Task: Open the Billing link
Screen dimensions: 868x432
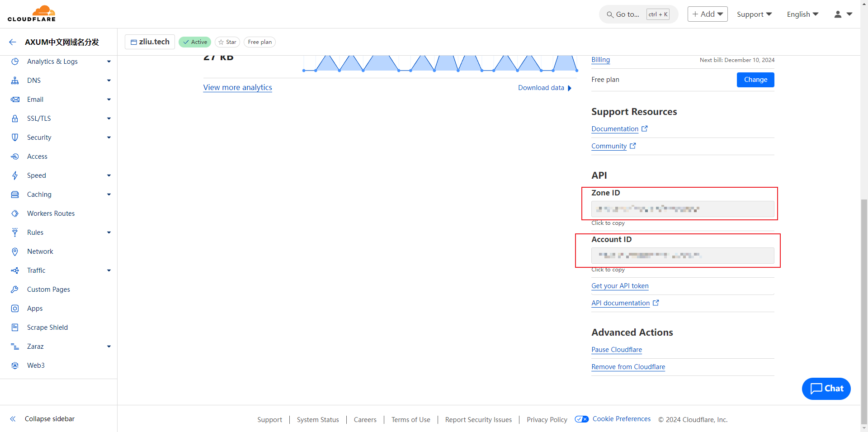Action: [x=600, y=60]
